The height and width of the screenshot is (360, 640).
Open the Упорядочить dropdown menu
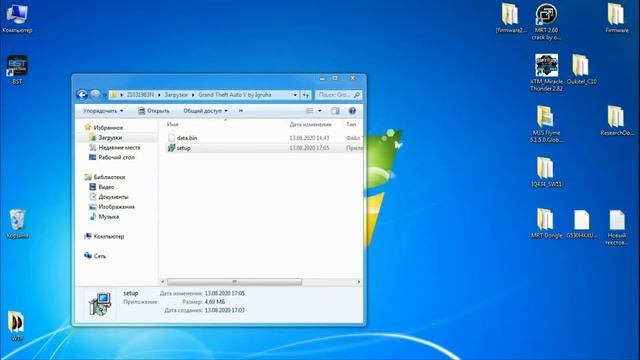coord(103,111)
